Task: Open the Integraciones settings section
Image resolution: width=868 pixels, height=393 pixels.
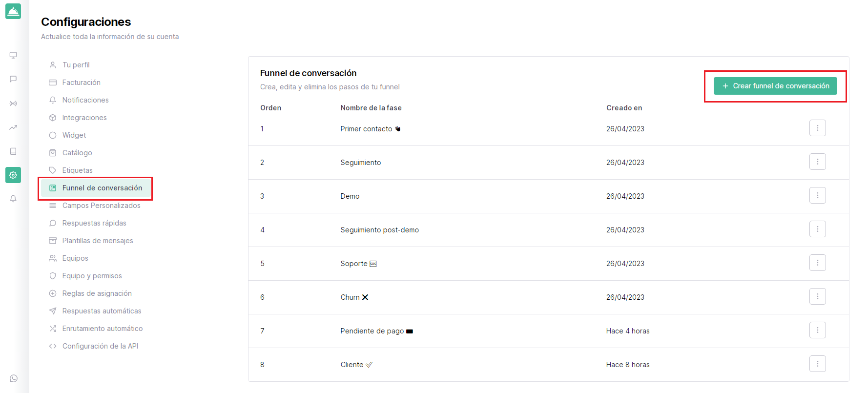Action: (x=84, y=118)
